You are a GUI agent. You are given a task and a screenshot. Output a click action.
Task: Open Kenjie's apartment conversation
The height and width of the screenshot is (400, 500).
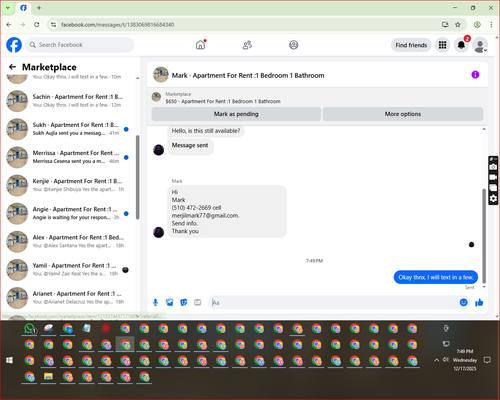(x=68, y=185)
